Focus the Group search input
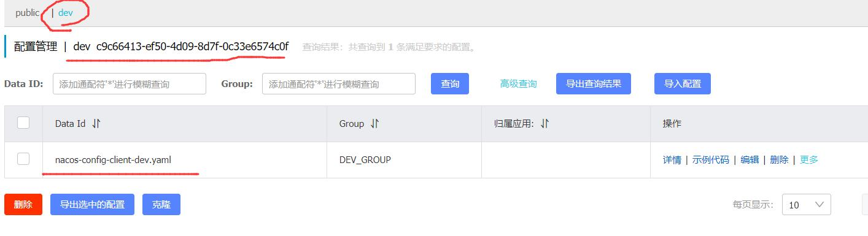This screenshot has height=236, width=868. tap(339, 84)
